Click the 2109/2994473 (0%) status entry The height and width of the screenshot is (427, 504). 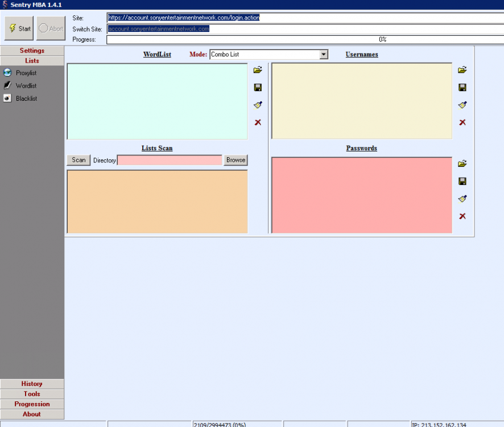[x=237, y=424]
